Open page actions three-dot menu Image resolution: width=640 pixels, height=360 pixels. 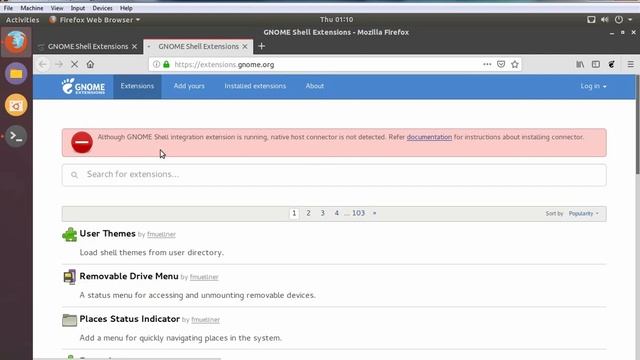[487, 64]
